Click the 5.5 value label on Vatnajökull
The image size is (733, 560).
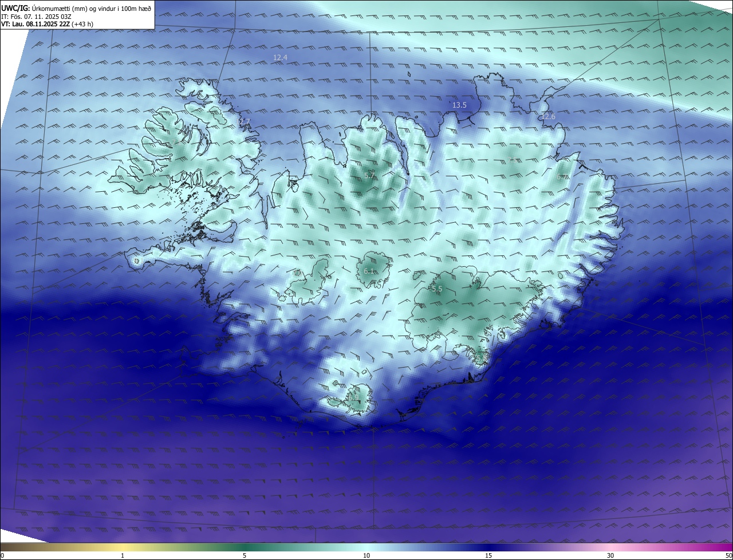pyautogui.click(x=437, y=290)
